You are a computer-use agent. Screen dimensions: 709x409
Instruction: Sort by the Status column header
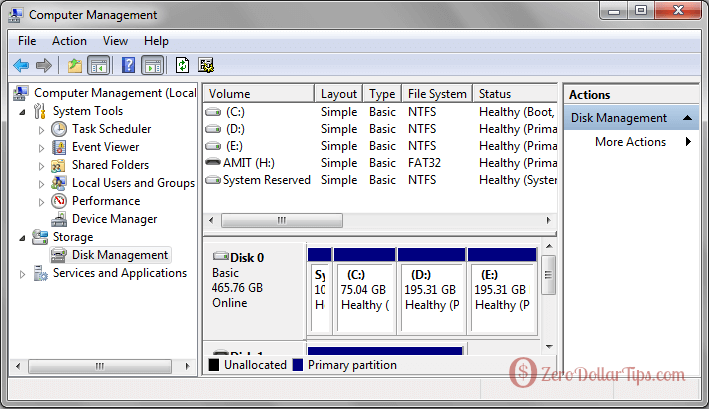click(x=515, y=94)
